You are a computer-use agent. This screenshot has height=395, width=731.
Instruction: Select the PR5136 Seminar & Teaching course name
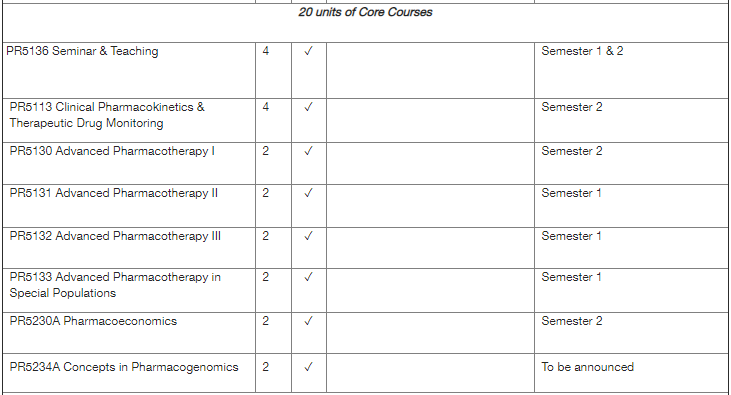(82, 51)
